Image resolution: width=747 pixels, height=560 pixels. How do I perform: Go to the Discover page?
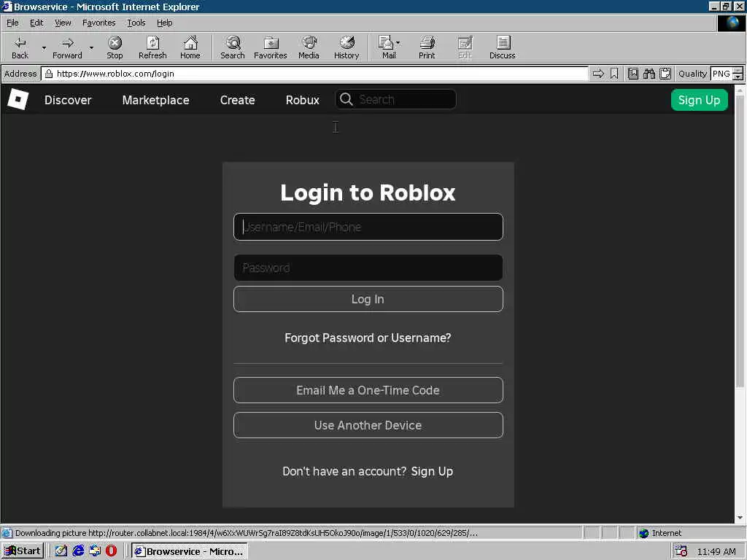tap(68, 100)
